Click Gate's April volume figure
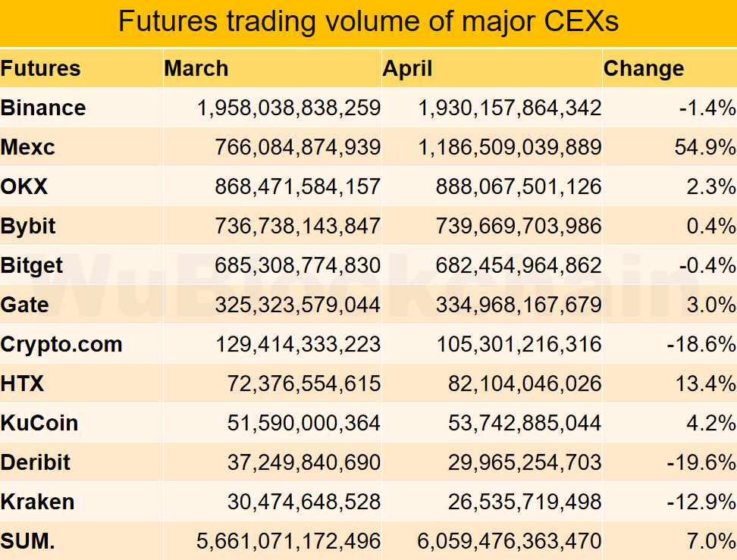The image size is (737, 560). click(x=519, y=305)
